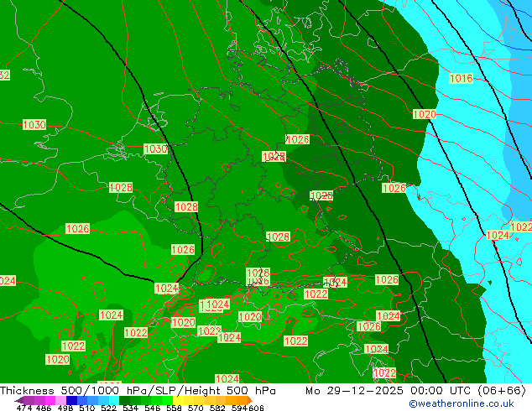The height and width of the screenshot is (411, 532).
Task: Select the 474 value on the thickness scale
Action: 24,408
